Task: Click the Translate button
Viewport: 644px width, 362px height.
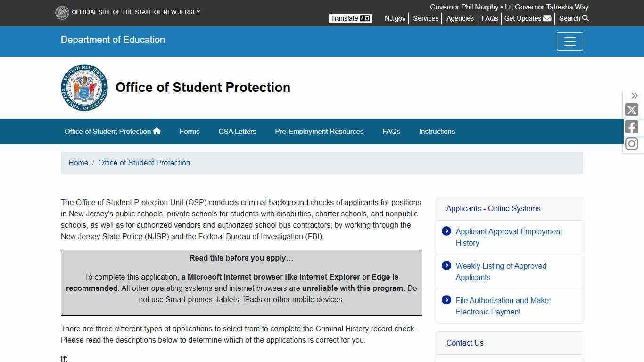Action: 350,18
